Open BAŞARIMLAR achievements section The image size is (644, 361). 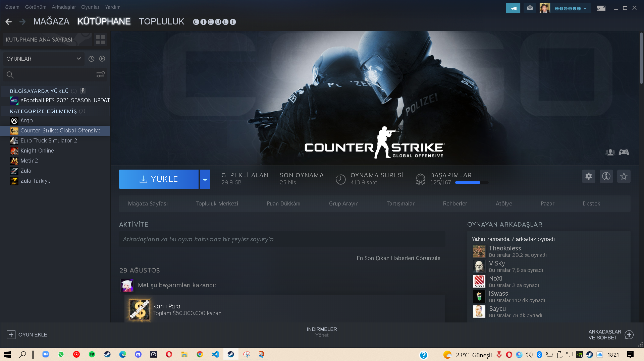tap(451, 175)
